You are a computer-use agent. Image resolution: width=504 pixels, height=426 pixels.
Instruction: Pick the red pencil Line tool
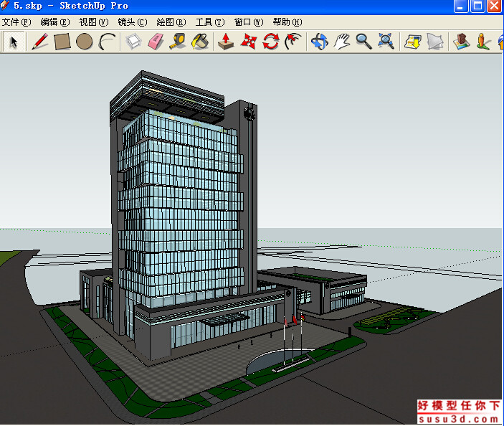click(40, 42)
